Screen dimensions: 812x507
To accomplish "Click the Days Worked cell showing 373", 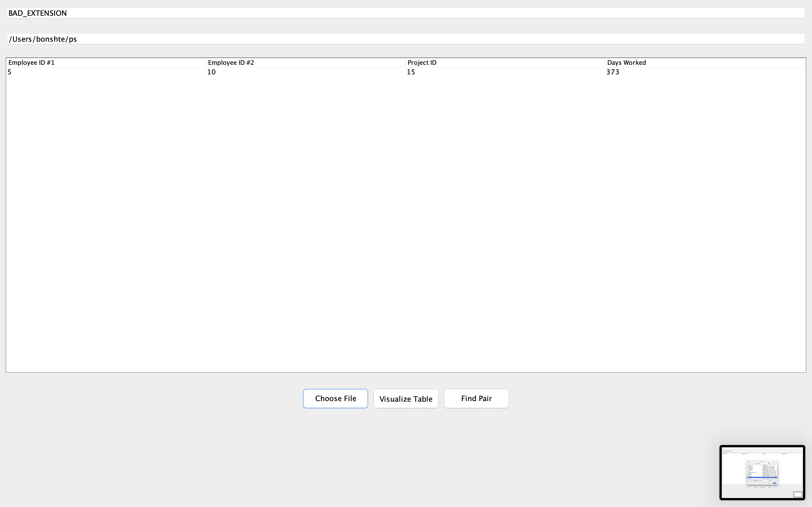I will (x=613, y=72).
